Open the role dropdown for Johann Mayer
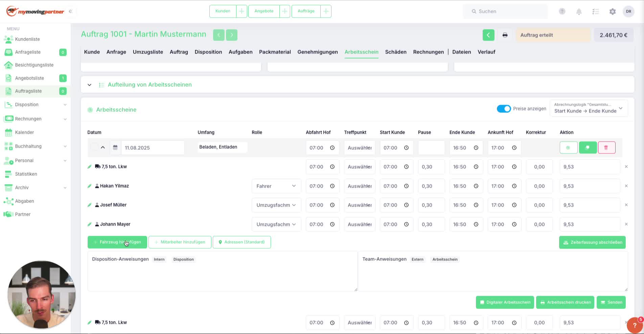The height and width of the screenshot is (334, 644). coord(276,224)
